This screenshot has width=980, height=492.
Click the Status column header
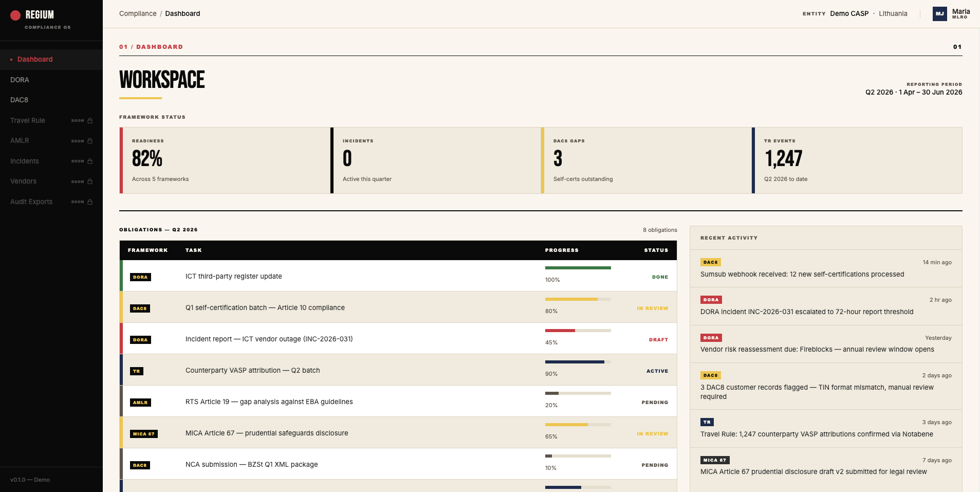(x=656, y=250)
